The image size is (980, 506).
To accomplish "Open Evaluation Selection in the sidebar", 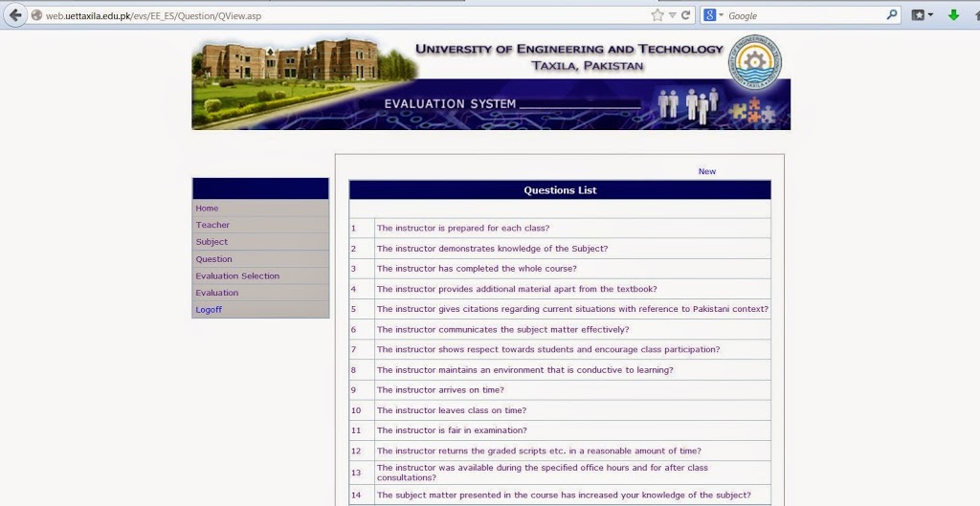I will 237,275.
